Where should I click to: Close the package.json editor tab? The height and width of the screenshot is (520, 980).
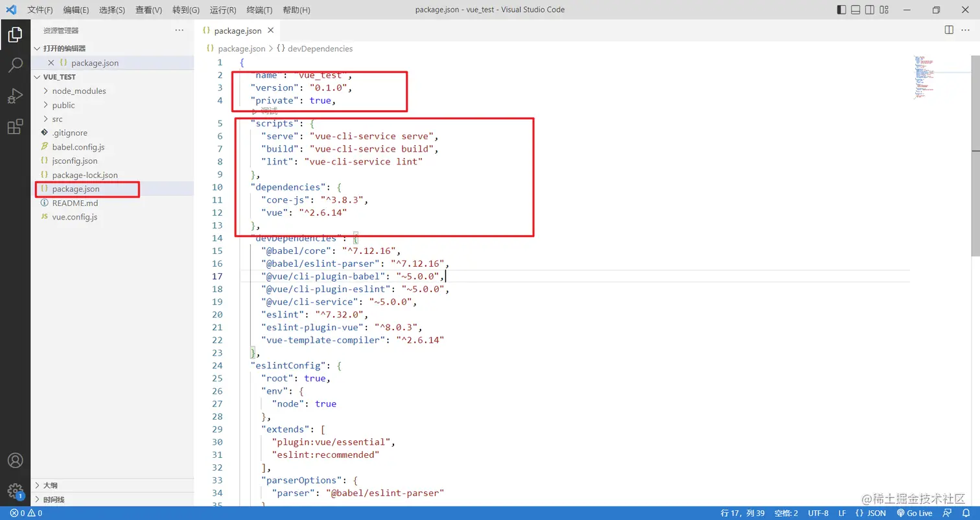(271, 30)
